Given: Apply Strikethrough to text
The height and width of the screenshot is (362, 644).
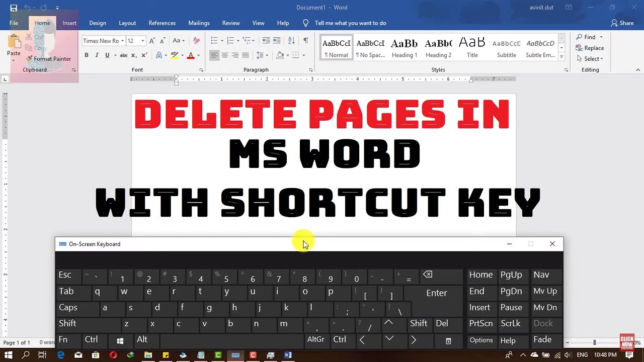Looking at the screenshot, I should click(x=123, y=55).
